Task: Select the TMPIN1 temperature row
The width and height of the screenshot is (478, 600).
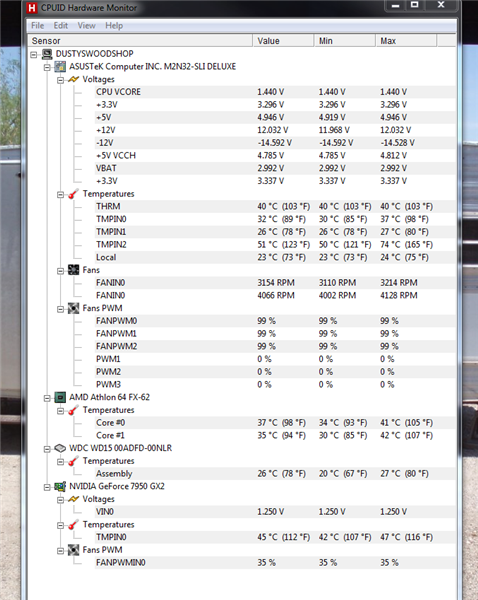Action: (x=275, y=232)
